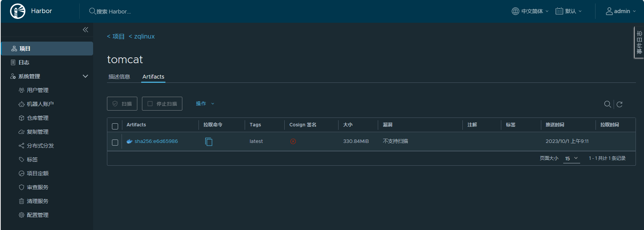Switch to the Artifacts tab
The width and height of the screenshot is (644, 230).
tap(153, 77)
